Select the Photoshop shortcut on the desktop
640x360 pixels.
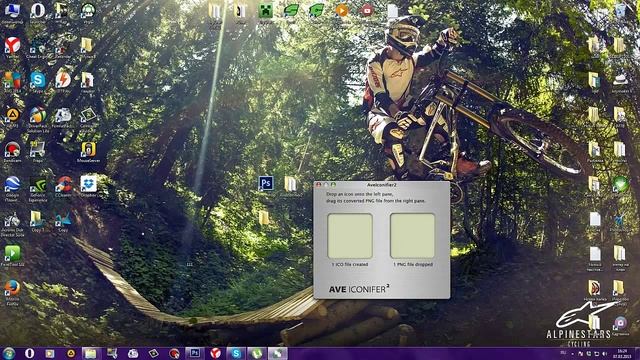266,183
